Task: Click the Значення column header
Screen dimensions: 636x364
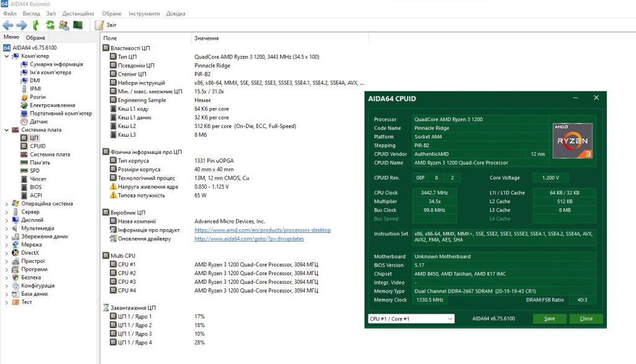Action: click(x=206, y=38)
